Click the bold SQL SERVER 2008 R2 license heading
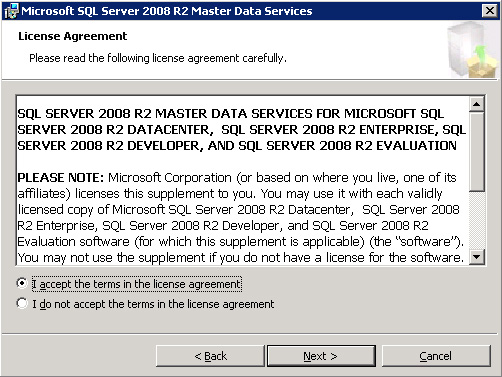The height and width of the screenshot is (377, 502). [242, 130]
